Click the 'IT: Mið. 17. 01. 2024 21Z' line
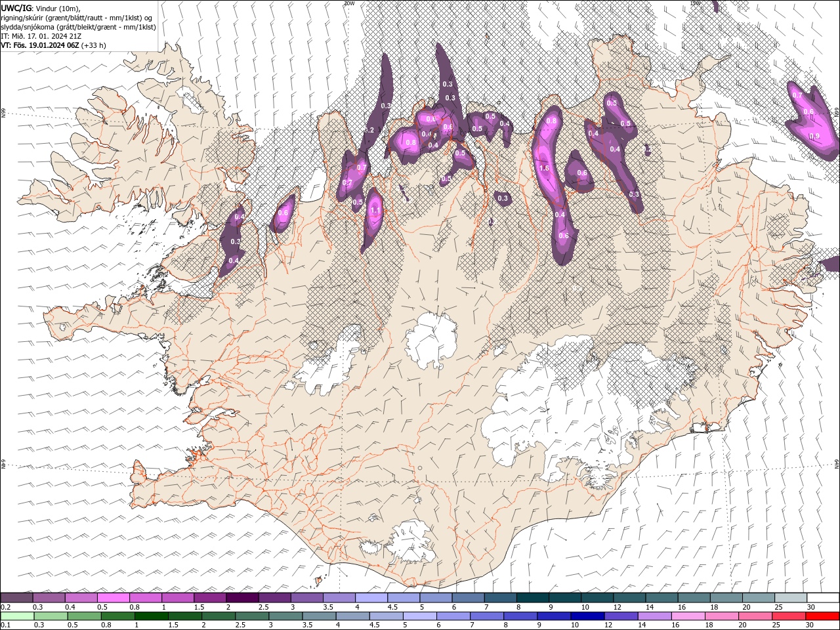 [x=41, y=36]
